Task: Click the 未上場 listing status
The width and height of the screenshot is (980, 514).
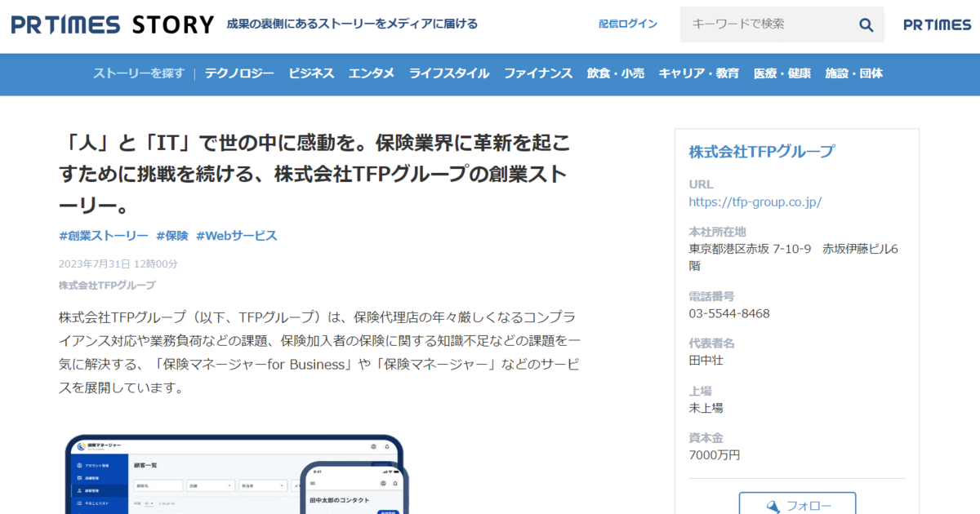Action: [x=706, y=407]
